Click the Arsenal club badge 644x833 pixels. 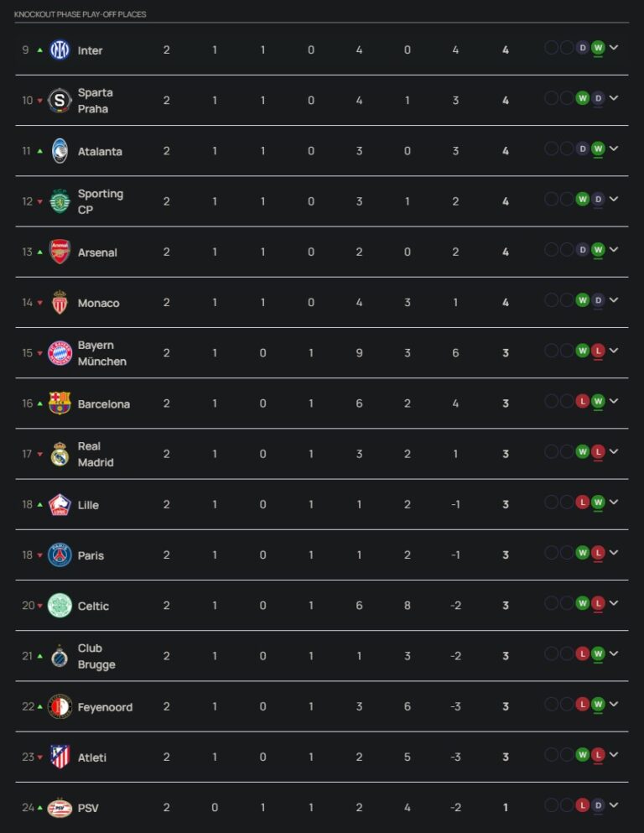[60, 252]
